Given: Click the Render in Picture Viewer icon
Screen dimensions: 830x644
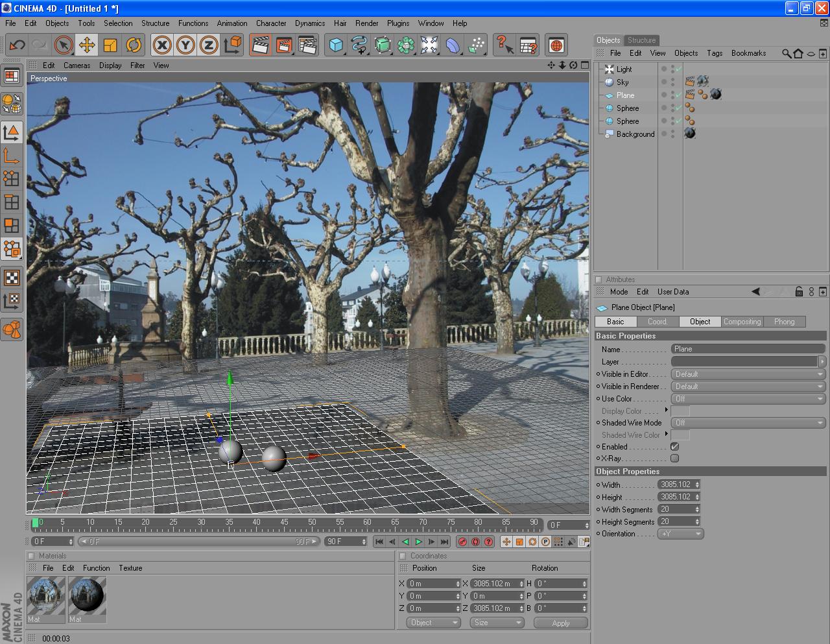Looking at the screenshot, I should (x=284, y=45).
